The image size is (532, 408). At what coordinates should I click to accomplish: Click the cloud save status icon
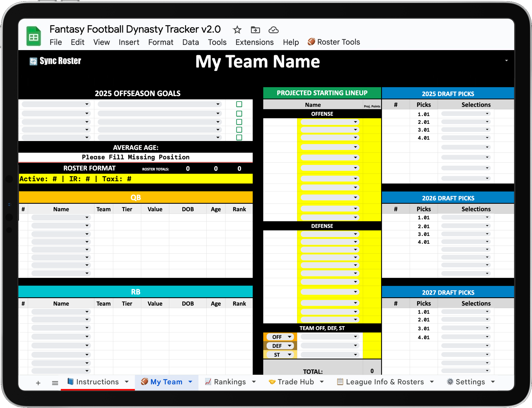click(273, 30)
